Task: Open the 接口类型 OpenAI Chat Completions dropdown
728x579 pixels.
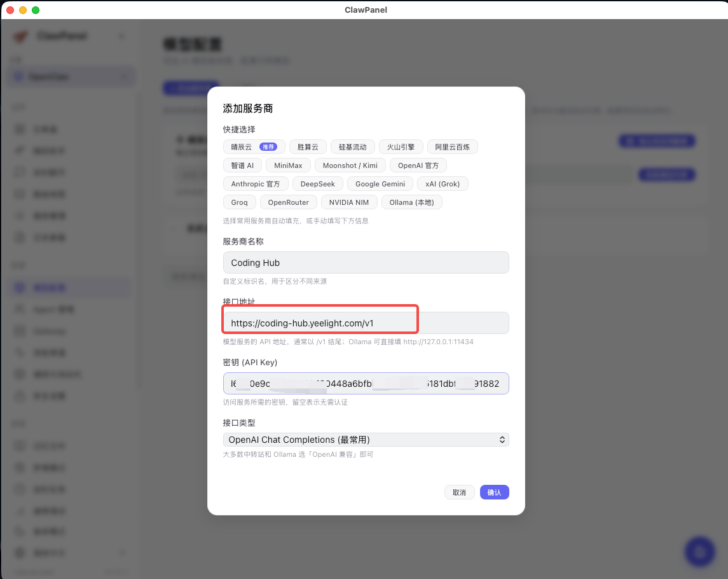Action: (x=366, y=440)
